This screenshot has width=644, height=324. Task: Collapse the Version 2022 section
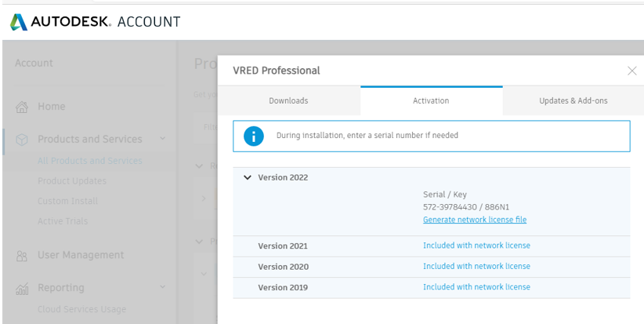(248, 178)
